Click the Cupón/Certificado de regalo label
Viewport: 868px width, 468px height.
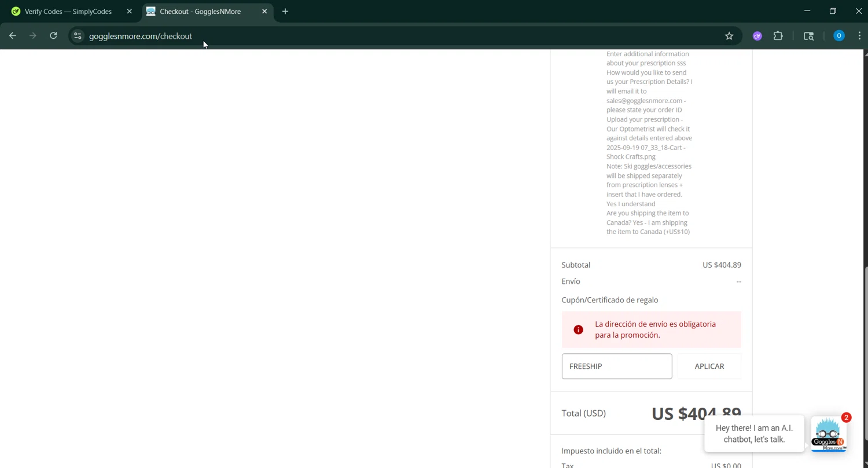pyautogui.click(x=610, y=300)
